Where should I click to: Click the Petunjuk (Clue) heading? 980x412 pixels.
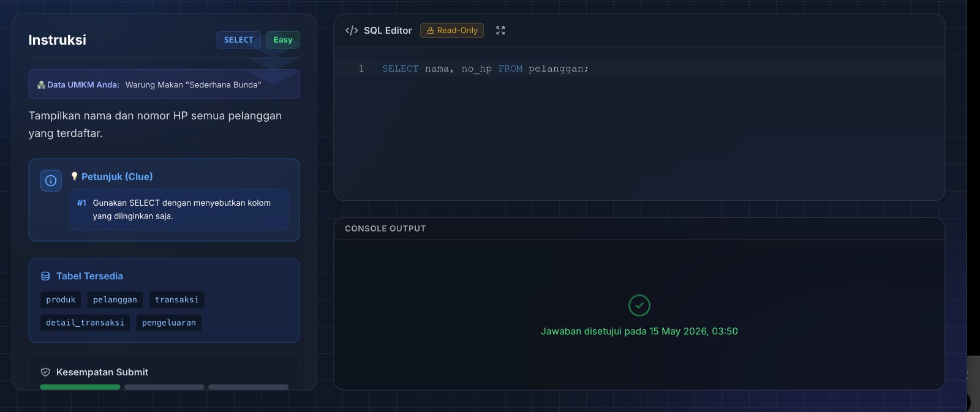pyautogui.click(x=117, y=176)
